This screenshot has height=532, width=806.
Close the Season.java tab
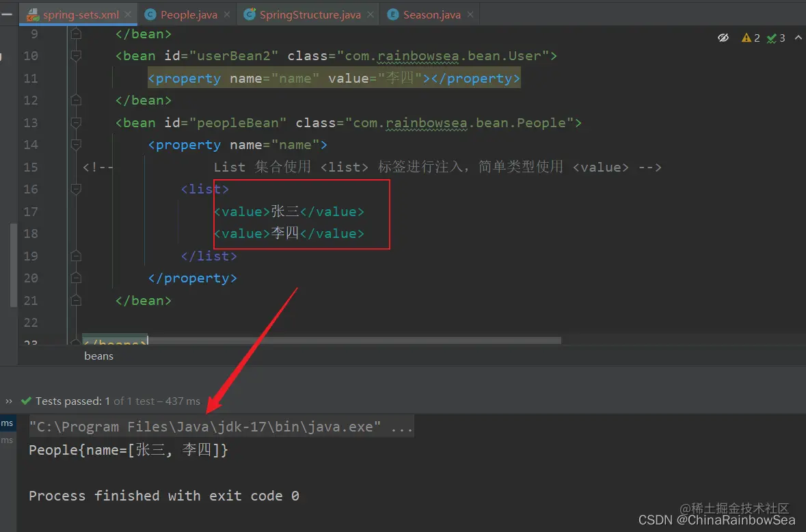tap(470, 14)
